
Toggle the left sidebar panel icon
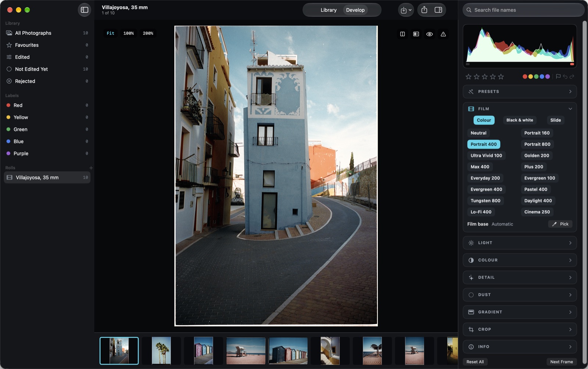tap(85, 10)
